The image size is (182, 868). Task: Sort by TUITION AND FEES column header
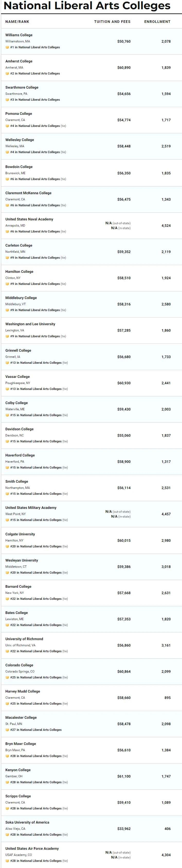[112, 22]
